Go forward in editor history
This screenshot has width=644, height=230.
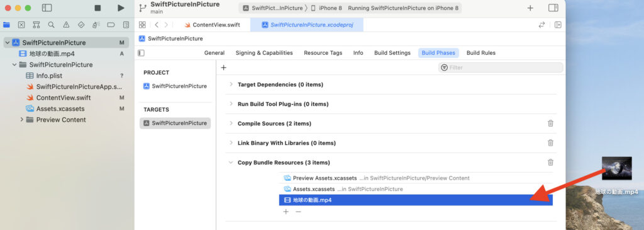tap(166, 25)
